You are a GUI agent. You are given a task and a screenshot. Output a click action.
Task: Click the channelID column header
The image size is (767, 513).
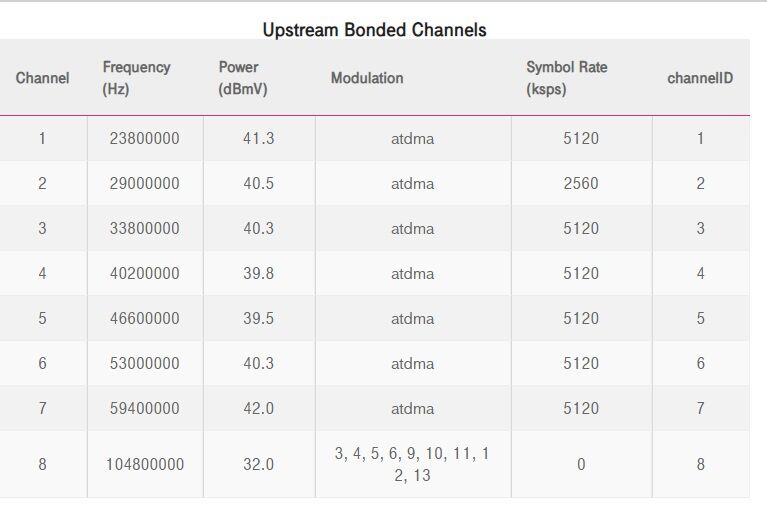[700, 78]
